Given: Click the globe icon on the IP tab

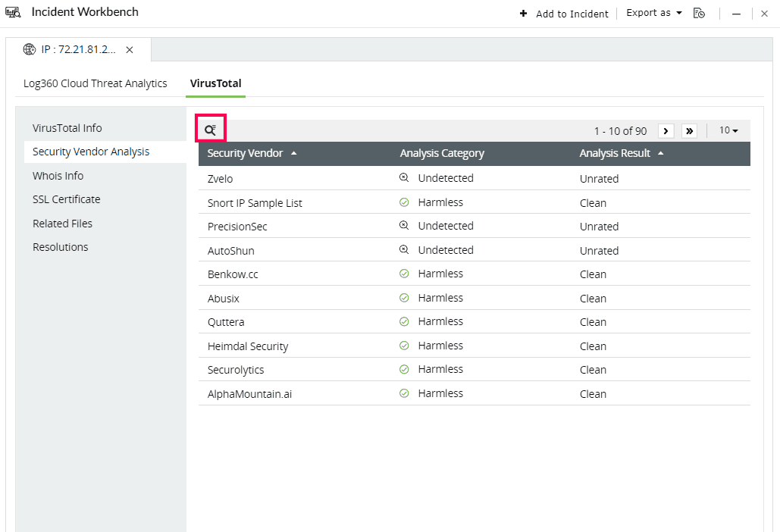Looking at the screenshot, I should click(29, 49).
